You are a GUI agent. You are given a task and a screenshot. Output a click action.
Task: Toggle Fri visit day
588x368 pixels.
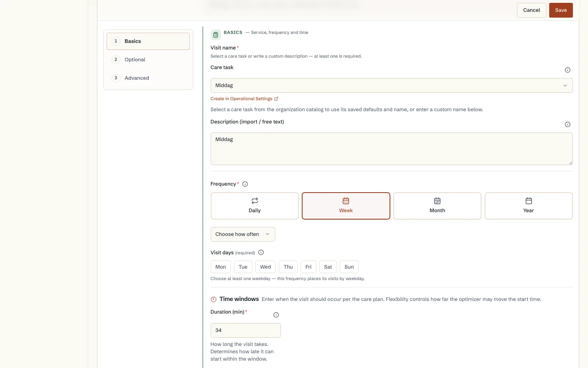308,267
